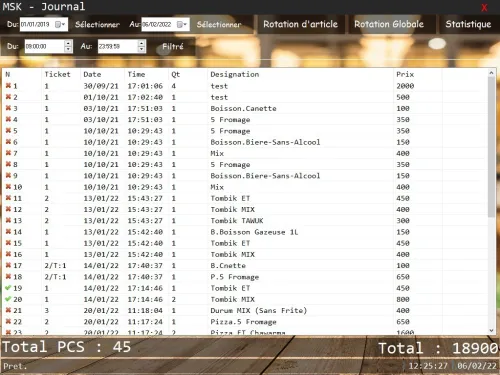The height and width of the screenshot is (375, 500).
Task: Click the red X icon on row 15
Action: [8, 243]
